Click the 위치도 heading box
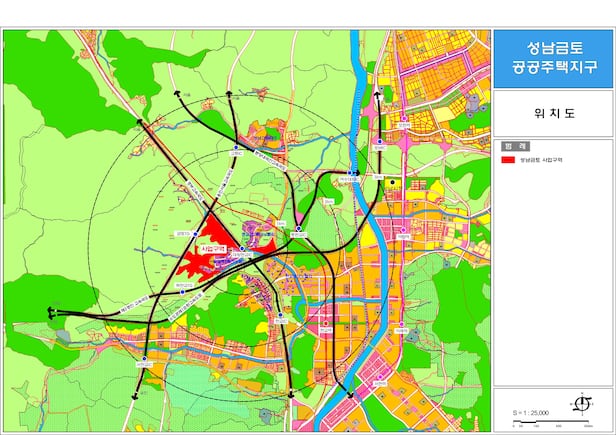 point(553,113)
